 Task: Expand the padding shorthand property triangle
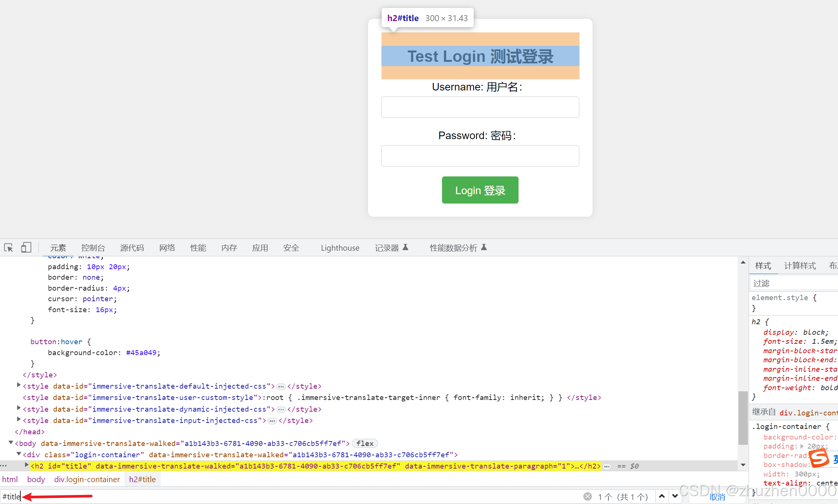pos(802,446)
